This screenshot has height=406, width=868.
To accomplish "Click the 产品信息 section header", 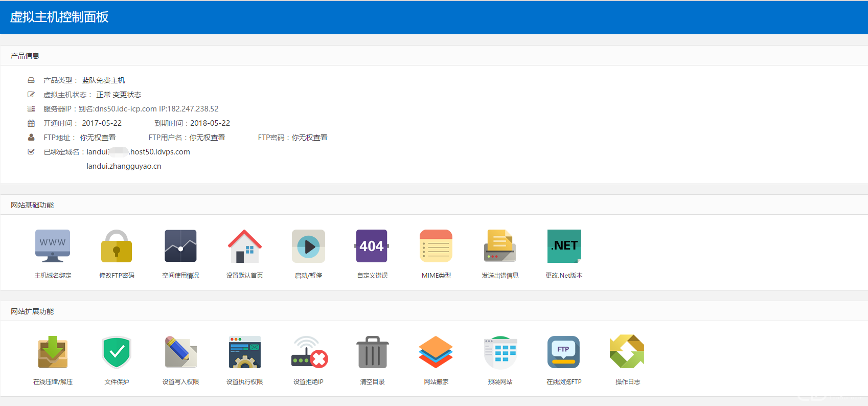I will (25, 56).
